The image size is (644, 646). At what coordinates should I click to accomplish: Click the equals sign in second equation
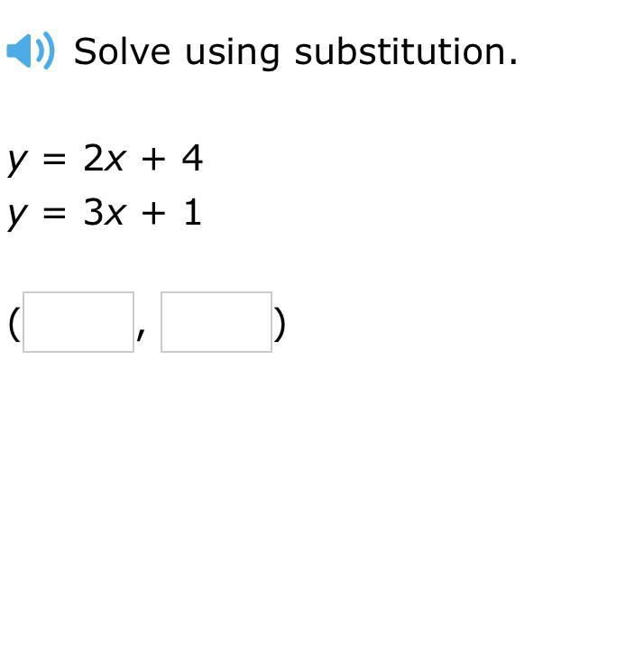click(56, 215)
